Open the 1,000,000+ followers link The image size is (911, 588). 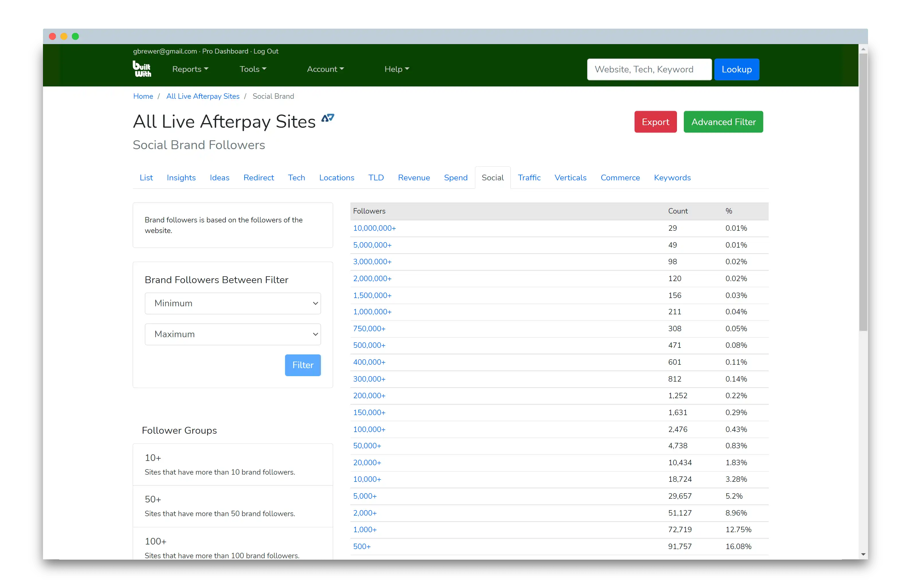(372, 311)
